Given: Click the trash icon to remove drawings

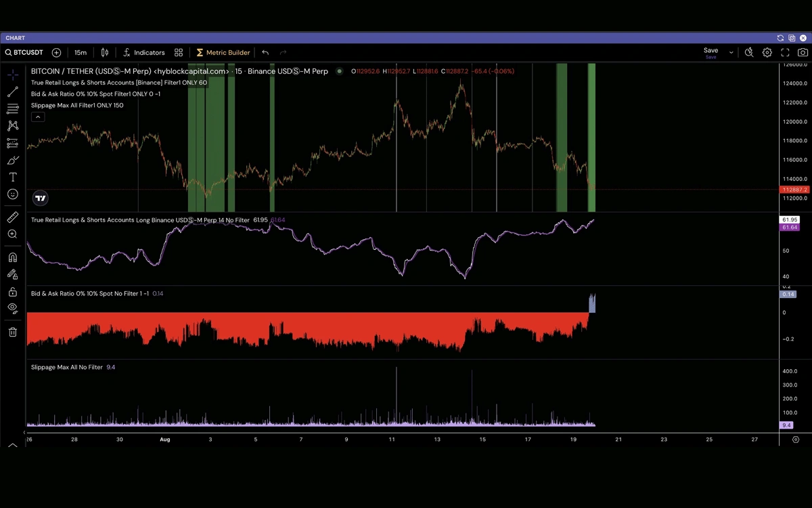Looking at the screenshot, I should [x=13, y=332].
